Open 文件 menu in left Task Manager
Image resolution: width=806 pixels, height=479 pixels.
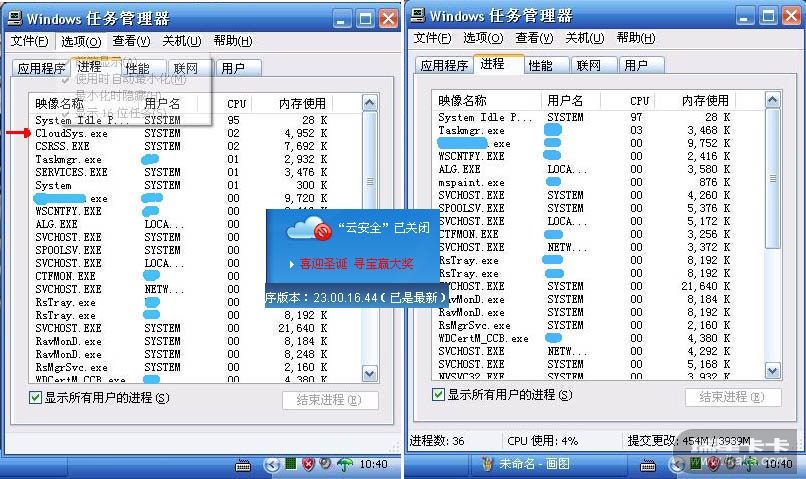29,41
